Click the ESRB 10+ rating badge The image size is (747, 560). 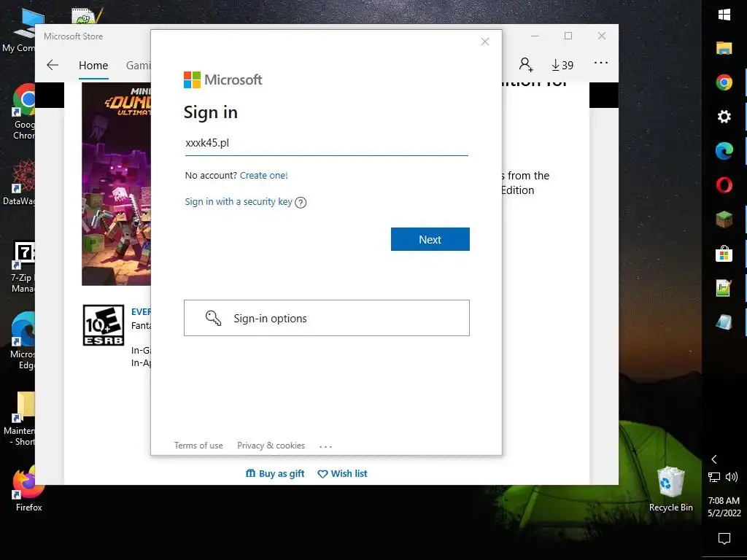tap(104, 325)
